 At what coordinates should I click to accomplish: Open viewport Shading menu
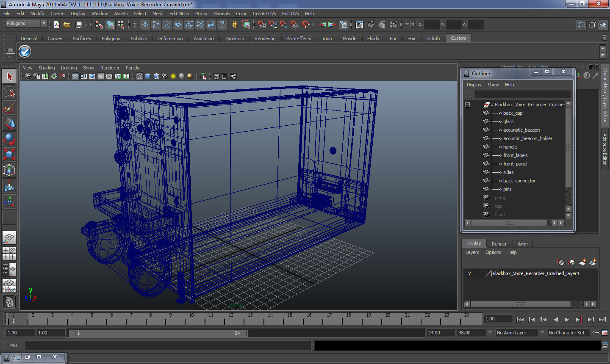coord(47,68)
